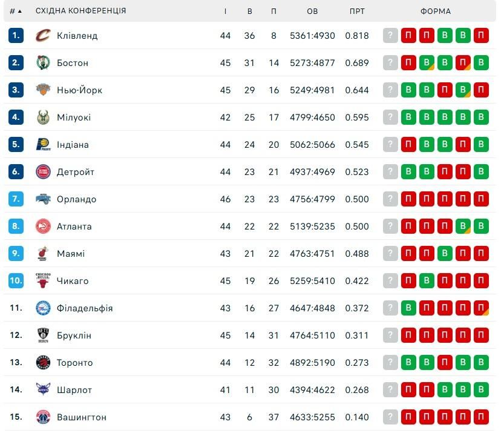Open the Орландо team link
504x433 pixels.
[76, 199]
